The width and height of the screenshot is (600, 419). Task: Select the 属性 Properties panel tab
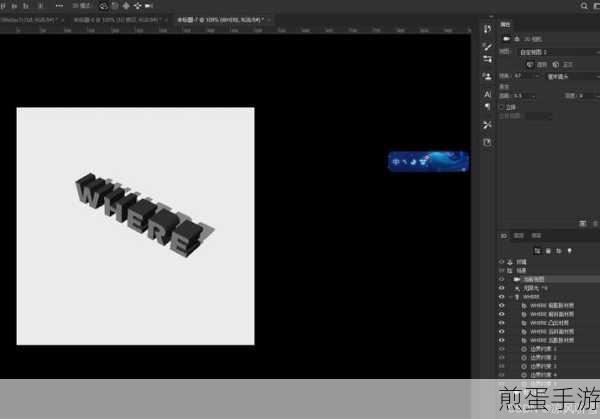pyautogui.click(x=505, y=24)
